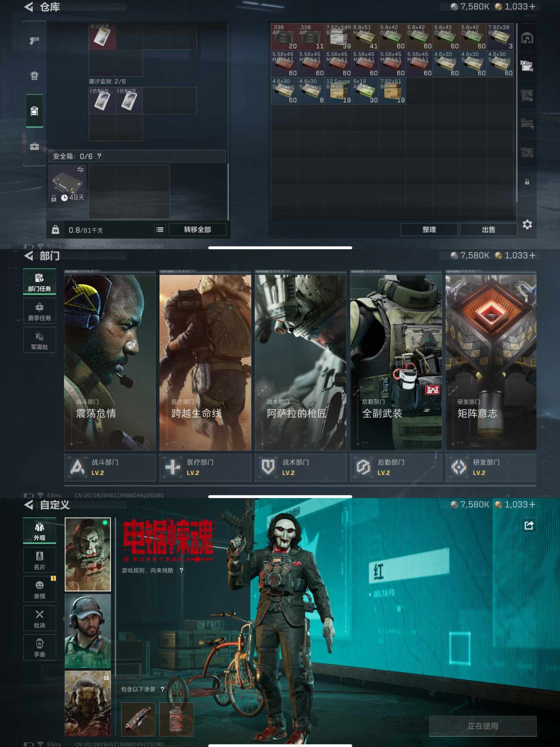This screenshot has height=747, width=560.
Task: Open the 处决 execution icon tab
Action: click(x=40, y=618)
